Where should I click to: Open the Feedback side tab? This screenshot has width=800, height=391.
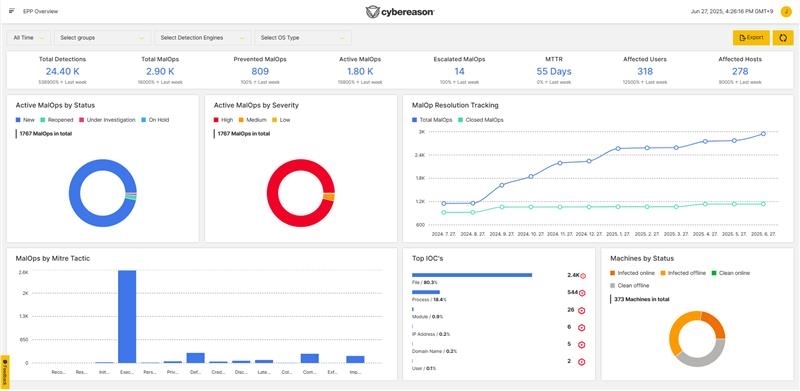point(5,372)
